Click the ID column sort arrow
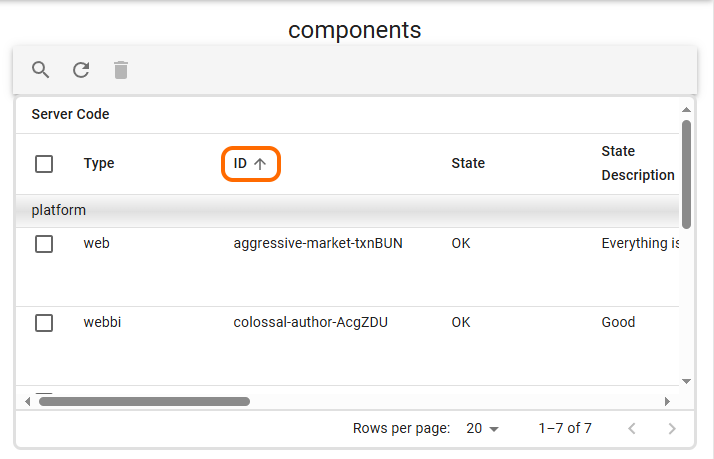The image size is (714, 459). (x=260, y=164)
